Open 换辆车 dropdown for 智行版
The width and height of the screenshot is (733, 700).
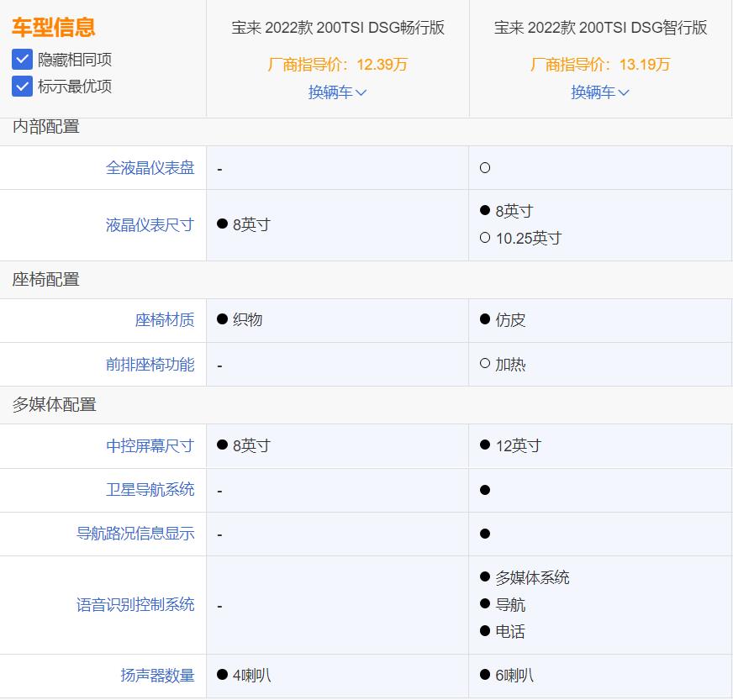coord(600,92)
